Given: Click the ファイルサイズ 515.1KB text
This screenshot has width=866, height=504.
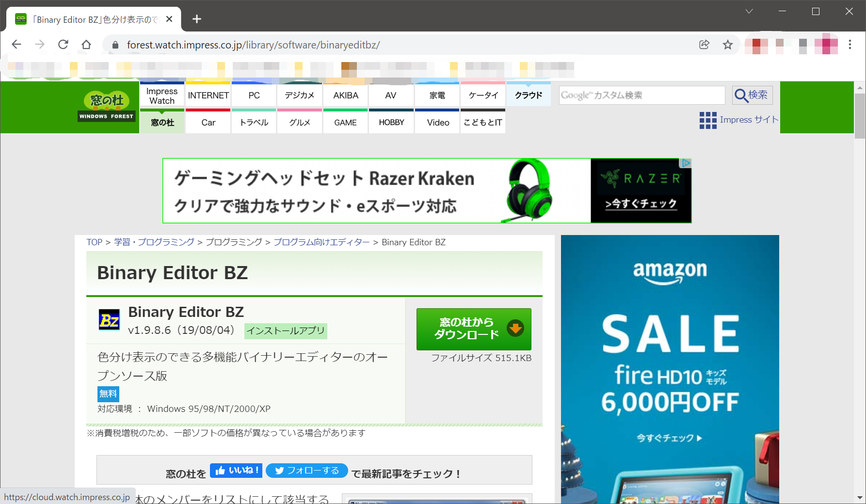Looking at the screenshot, I should pos(481,358).
